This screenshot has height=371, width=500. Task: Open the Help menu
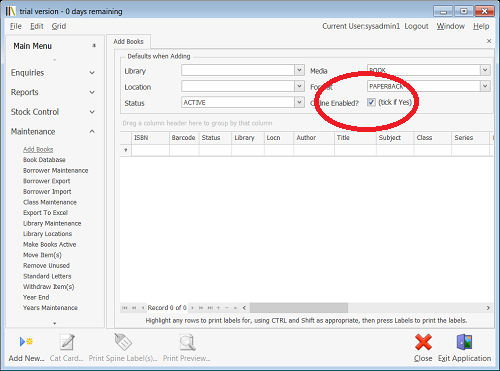(481, 26)
